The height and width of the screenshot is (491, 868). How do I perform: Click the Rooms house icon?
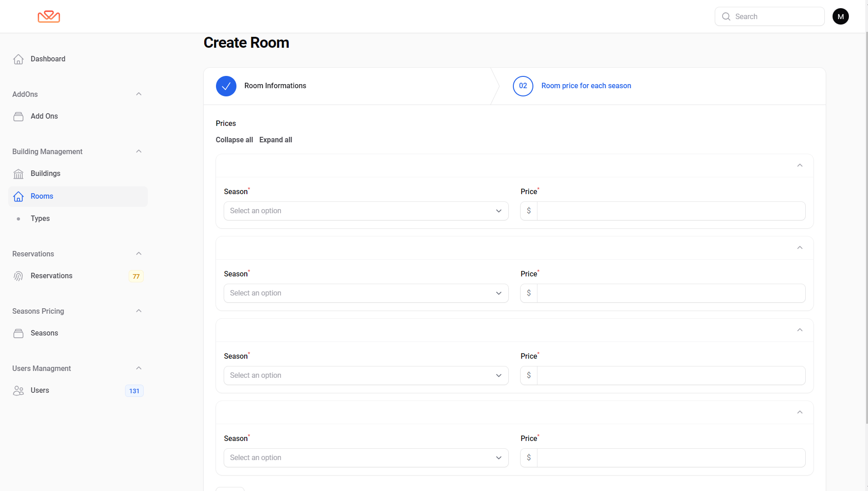click(x=18, y=196)
